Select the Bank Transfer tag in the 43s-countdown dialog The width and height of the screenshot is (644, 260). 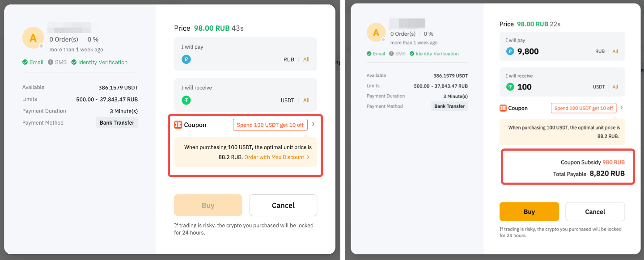117,123
